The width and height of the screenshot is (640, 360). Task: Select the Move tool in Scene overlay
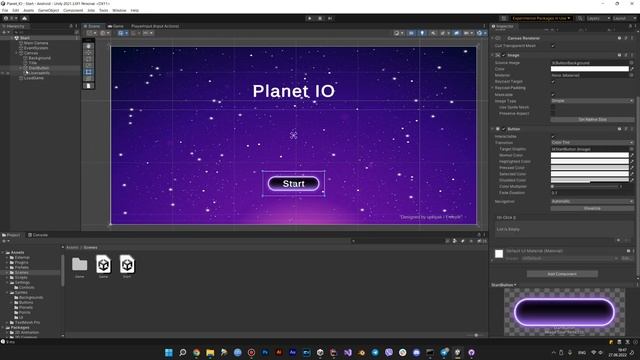tap(89, 53)
